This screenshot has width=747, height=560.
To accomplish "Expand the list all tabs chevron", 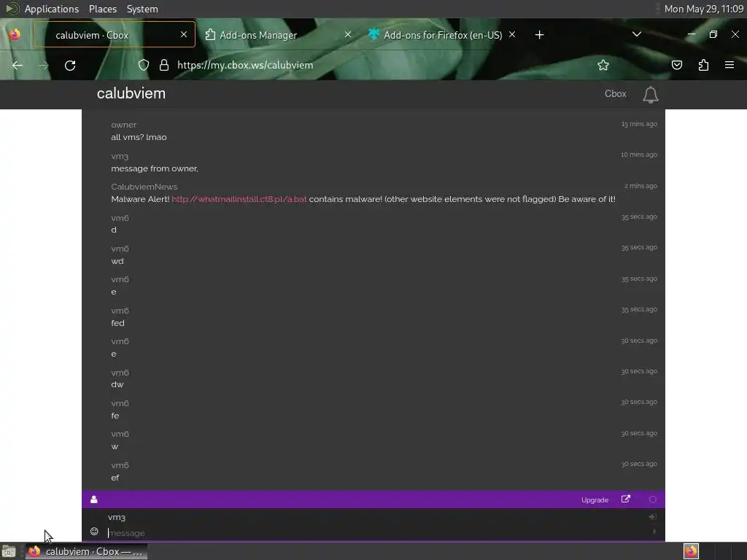I will (636, 34).
